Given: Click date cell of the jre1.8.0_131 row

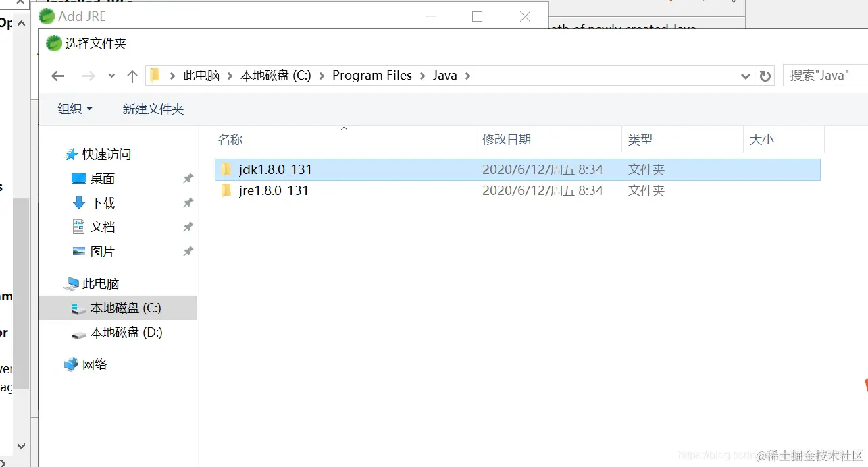Looking at the screenshot, I should click(542, 190).
